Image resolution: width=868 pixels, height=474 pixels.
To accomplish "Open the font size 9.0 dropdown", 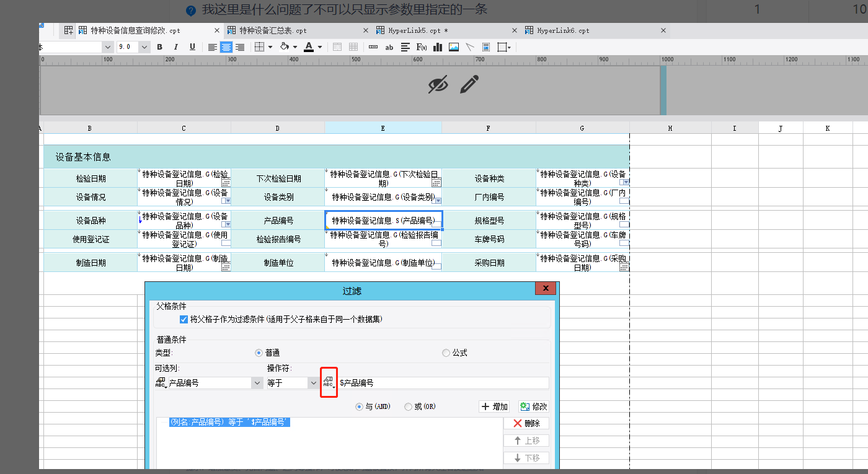I will (144, 47).
